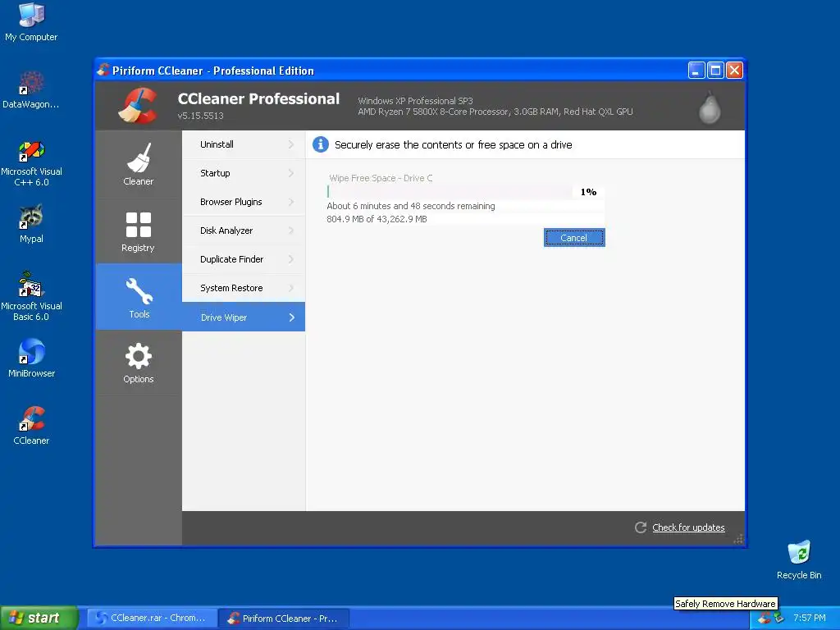This screenshot has width=840, height=630.
Task: Open the Options gear icon
Action: 138,356
